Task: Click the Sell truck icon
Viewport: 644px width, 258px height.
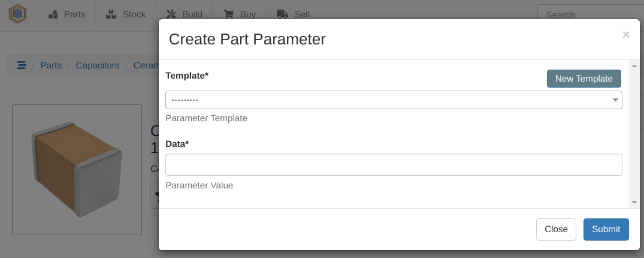Action: pos(282,14)
